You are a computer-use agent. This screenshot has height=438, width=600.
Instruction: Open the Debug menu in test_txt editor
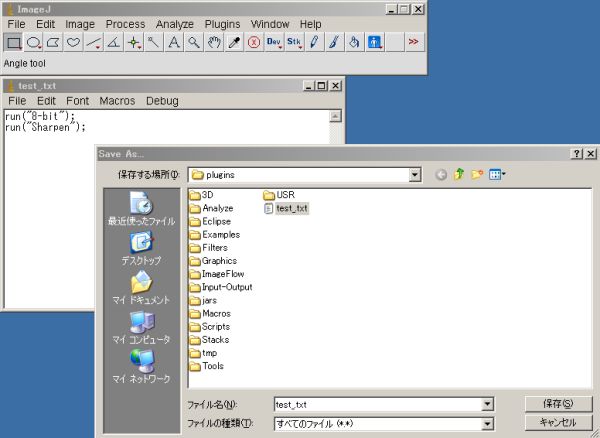point(162,101)
